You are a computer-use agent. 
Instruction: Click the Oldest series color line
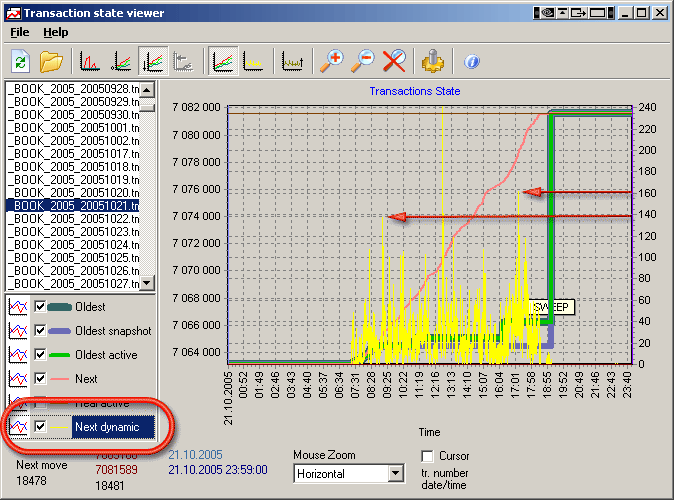(x=59, y=307)
